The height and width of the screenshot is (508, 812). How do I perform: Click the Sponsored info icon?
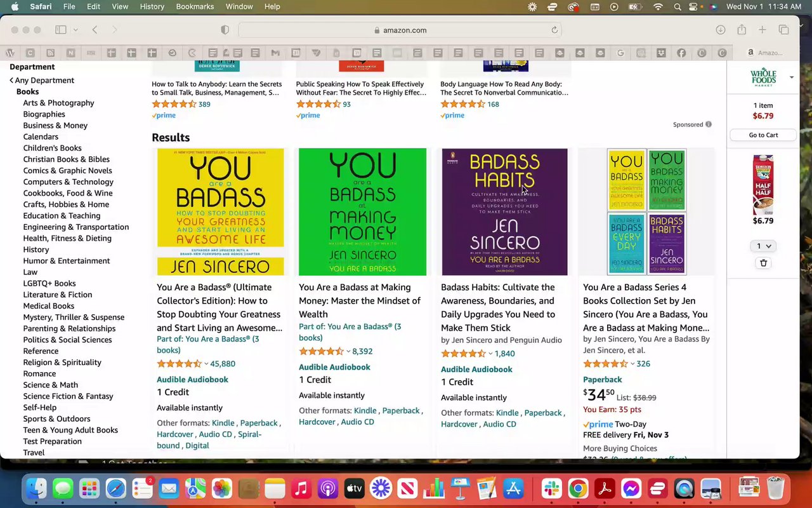(x=709, y=124)
